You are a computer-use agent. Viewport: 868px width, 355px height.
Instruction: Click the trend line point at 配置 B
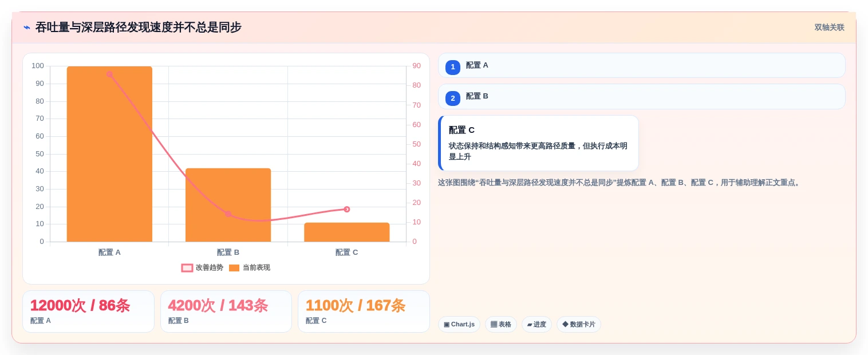point(228,214)
